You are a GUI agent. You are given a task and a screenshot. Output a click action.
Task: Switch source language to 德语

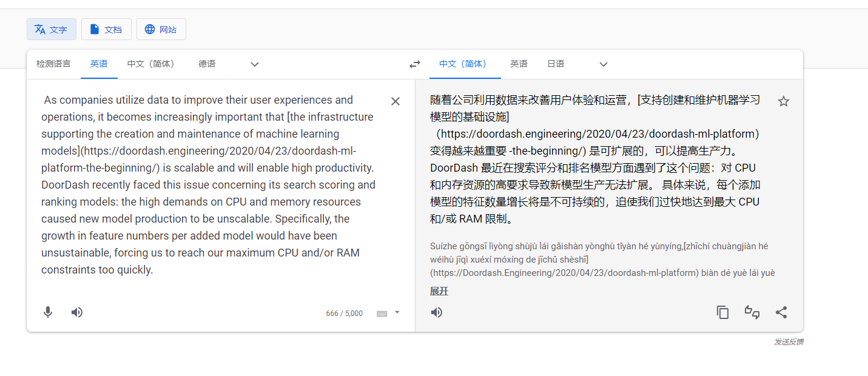pos(206,64)
